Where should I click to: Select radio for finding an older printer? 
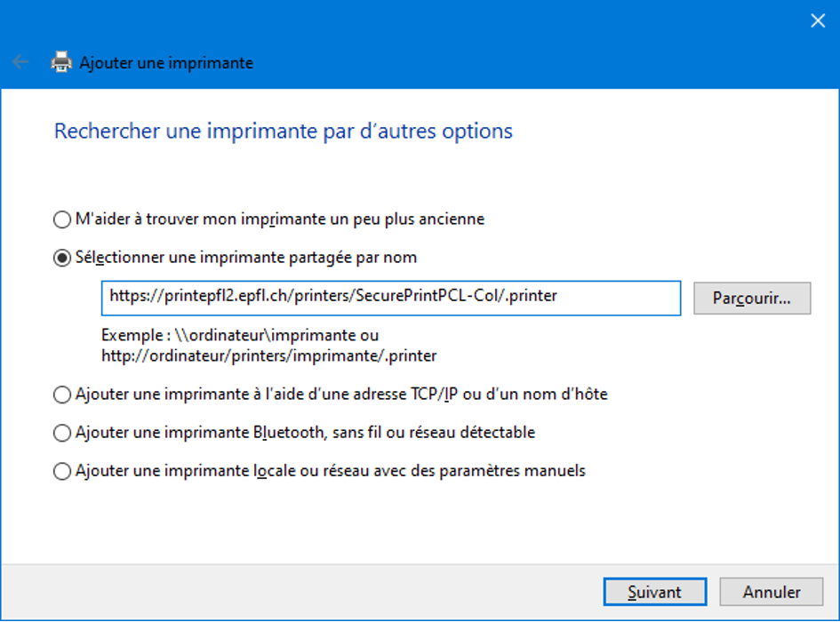(62, 219)
